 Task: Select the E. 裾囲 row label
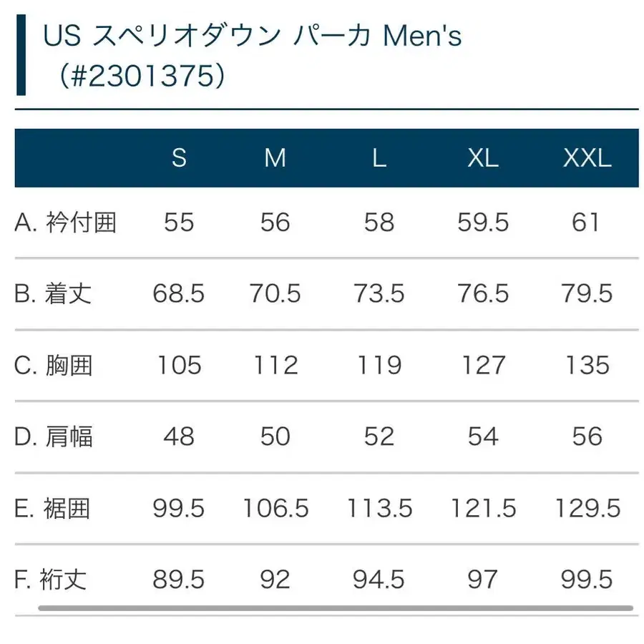pyautogui.click(x=52, y=509)
